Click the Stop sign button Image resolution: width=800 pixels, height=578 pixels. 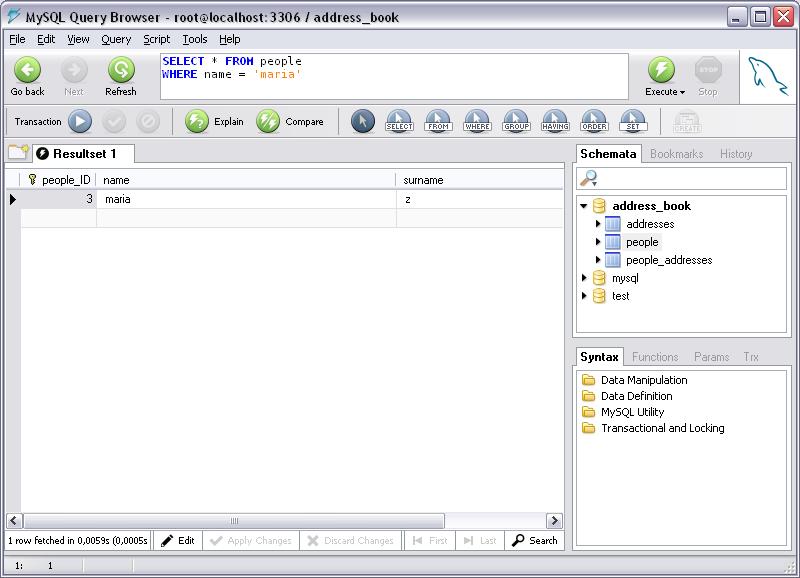coord(708,70)
